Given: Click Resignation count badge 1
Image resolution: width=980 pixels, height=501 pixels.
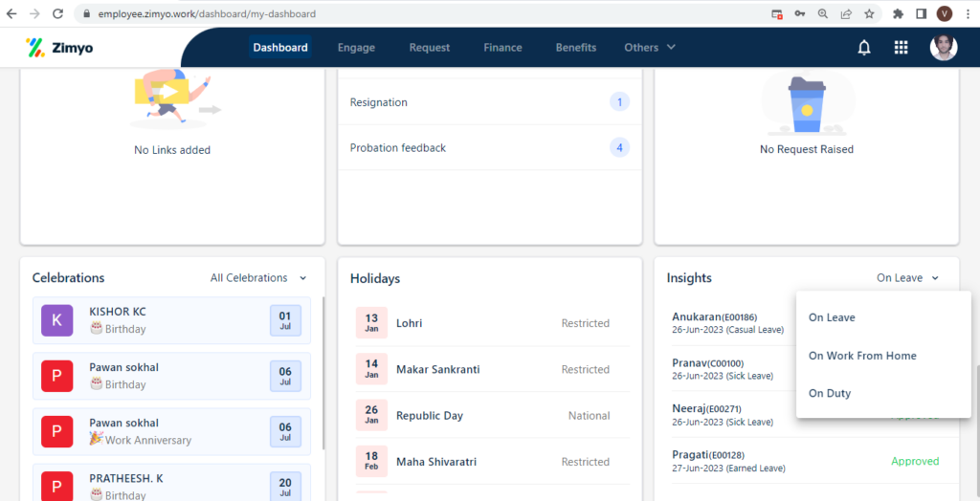Looking at the screenshot, I should [619, 101].
